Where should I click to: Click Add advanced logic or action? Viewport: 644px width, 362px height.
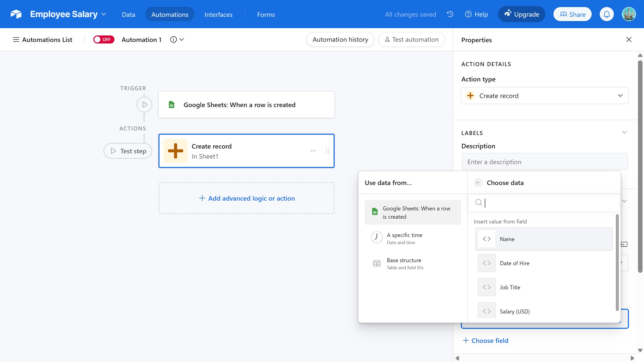coord(247,198)
